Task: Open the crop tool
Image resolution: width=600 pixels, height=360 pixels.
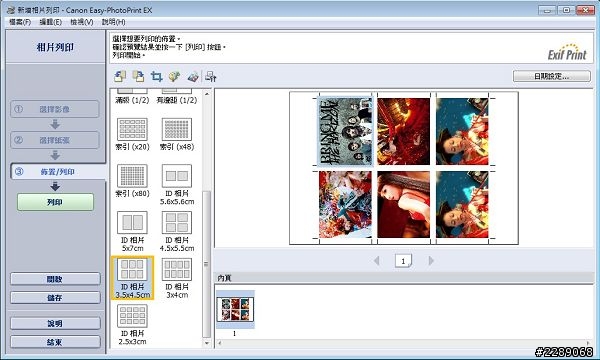Action: coord(156,76)
